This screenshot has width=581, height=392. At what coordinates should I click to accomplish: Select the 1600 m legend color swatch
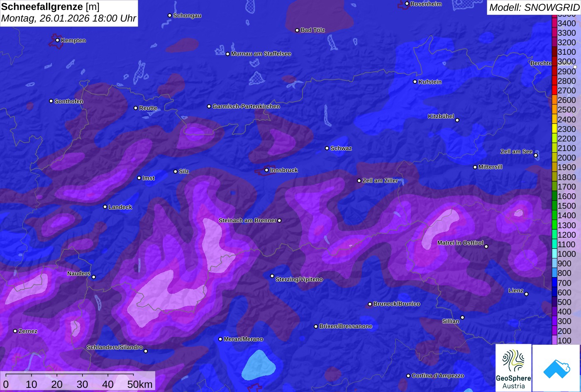(x=554, y=196)
